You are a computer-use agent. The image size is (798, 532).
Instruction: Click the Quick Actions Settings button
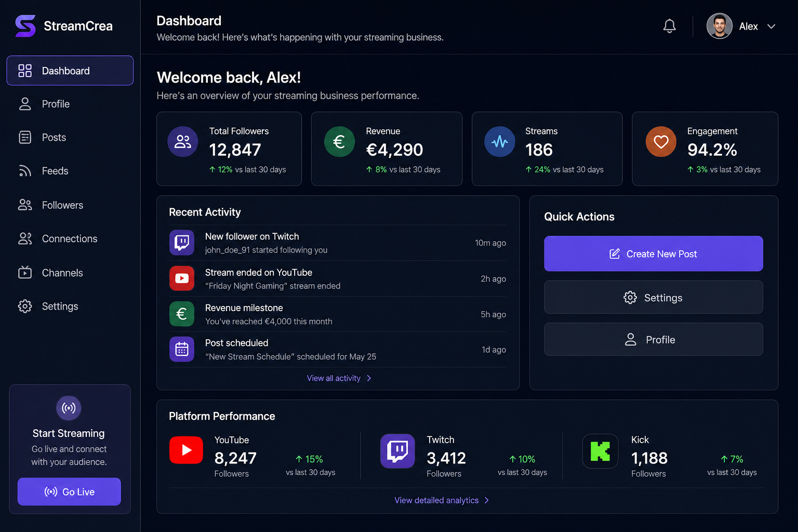click(x=654, y=297)
